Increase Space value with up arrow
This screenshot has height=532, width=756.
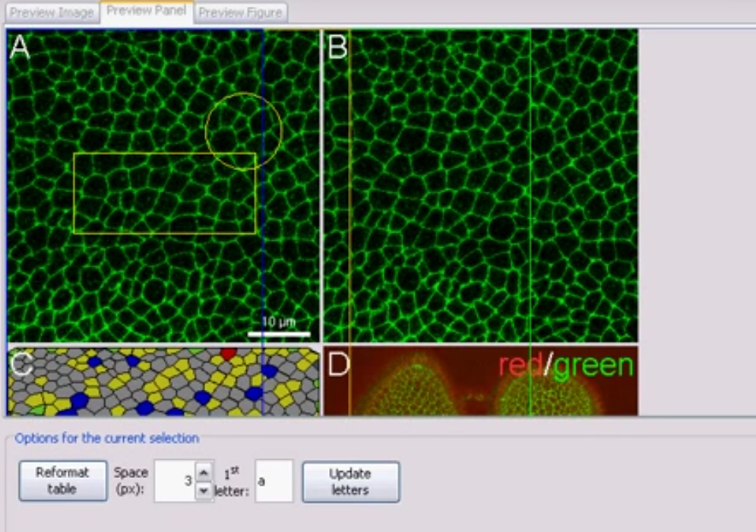(204, 472)
